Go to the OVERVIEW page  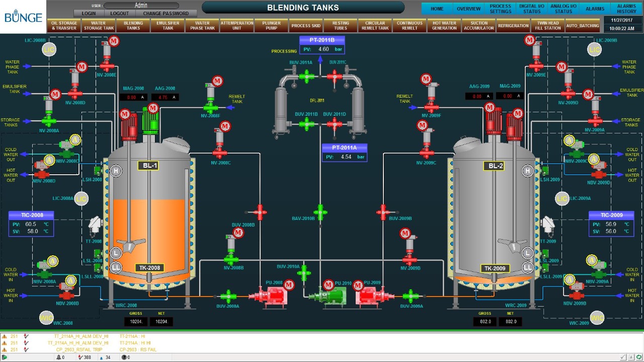pos(468,9)
